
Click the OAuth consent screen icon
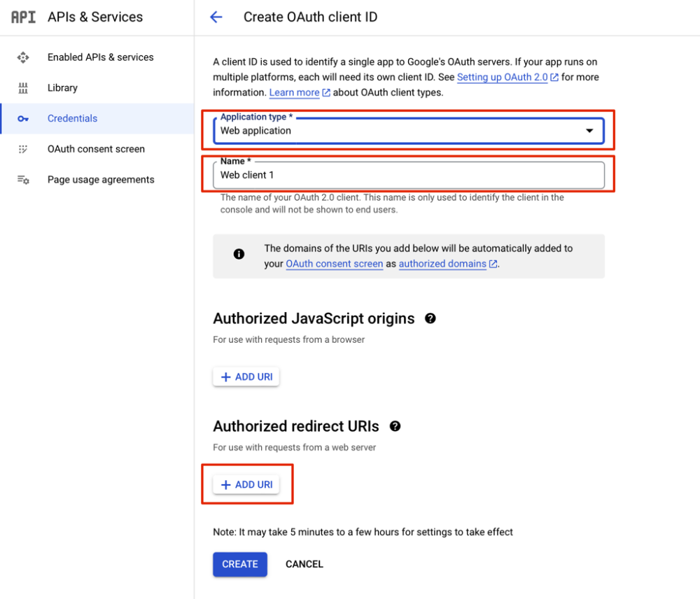point(23,149)
